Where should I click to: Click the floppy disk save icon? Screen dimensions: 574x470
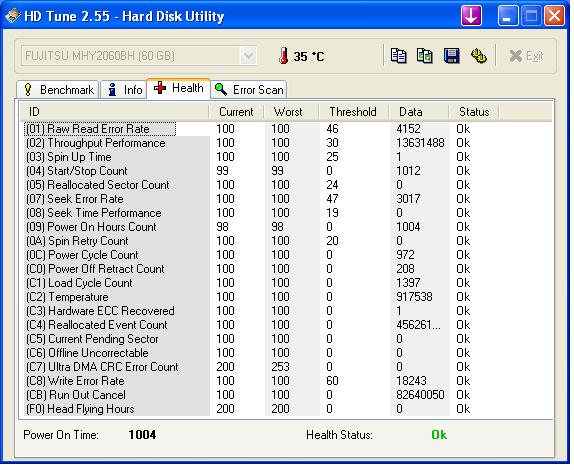pos(451,56)
